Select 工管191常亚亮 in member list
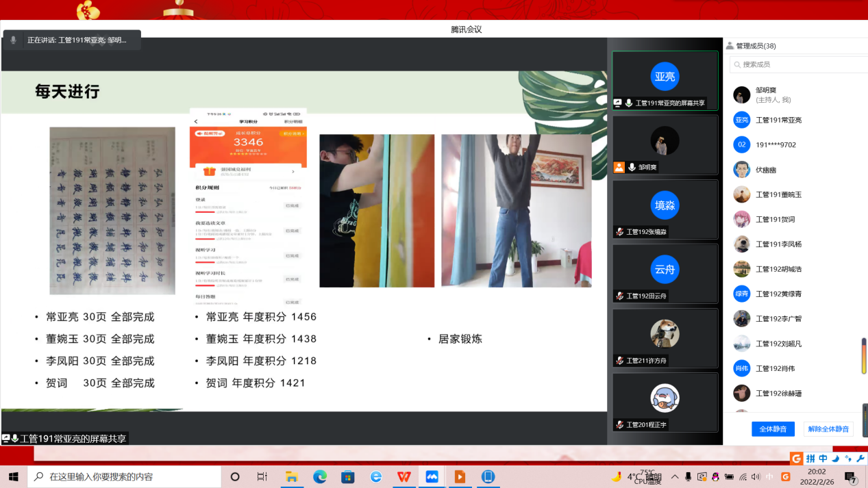This screenshot has width=868, height=488. [x=778, y=120]
